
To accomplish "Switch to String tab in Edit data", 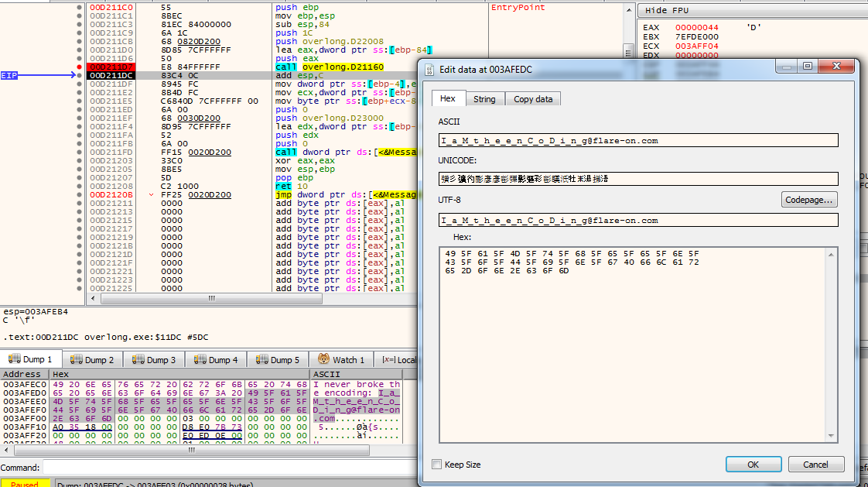I will point(484,99).
